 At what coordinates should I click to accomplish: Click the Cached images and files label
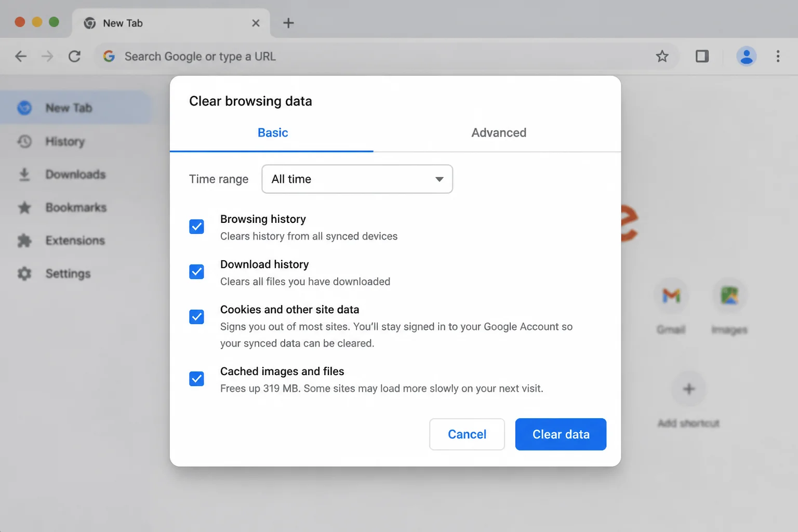282,371
